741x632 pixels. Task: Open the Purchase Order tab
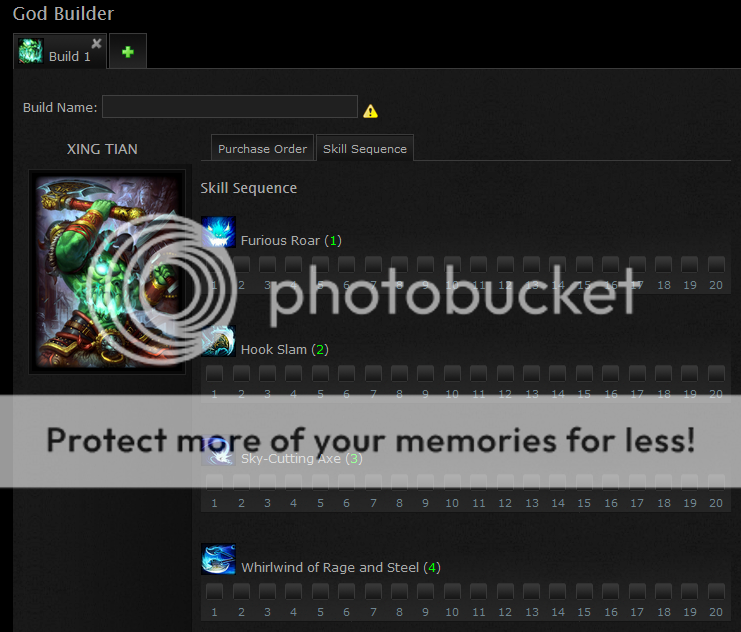point(262,148)
